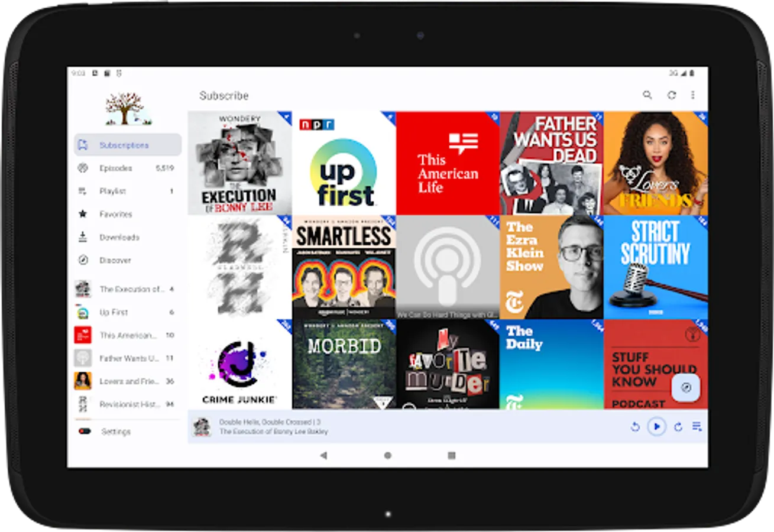Image resolution: width=774 pixels, height=532 pixels.
Task: Open the NPR Up First cover
Action: [344, 163]
